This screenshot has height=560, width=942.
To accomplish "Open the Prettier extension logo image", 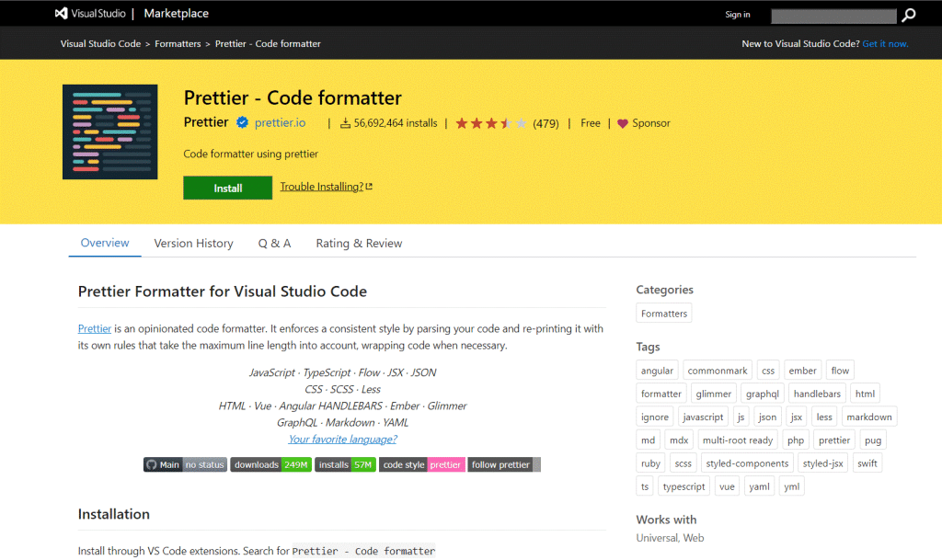I will coord(110,132).
